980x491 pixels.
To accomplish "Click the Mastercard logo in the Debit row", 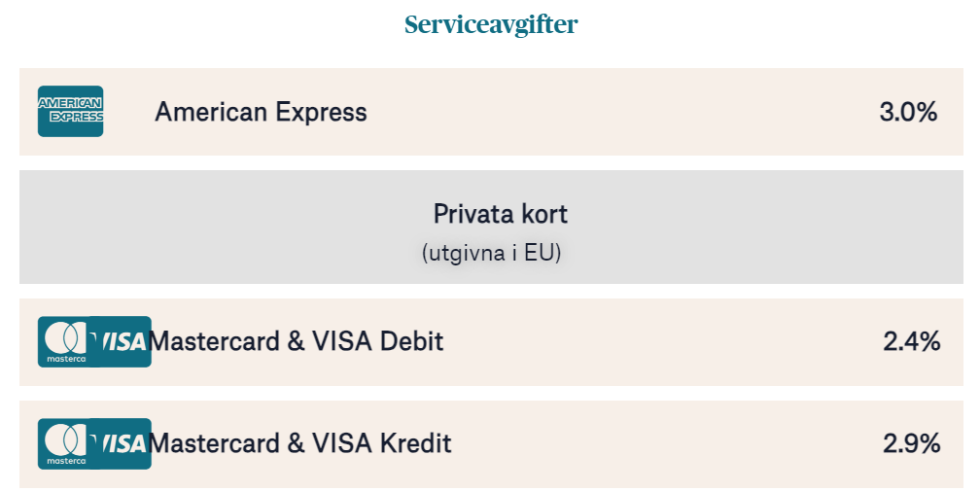I will 63,341.
